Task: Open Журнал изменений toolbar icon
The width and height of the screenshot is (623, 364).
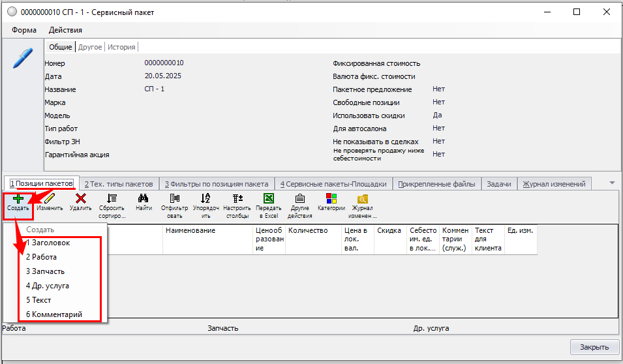Action: click(x=362, y=199)
